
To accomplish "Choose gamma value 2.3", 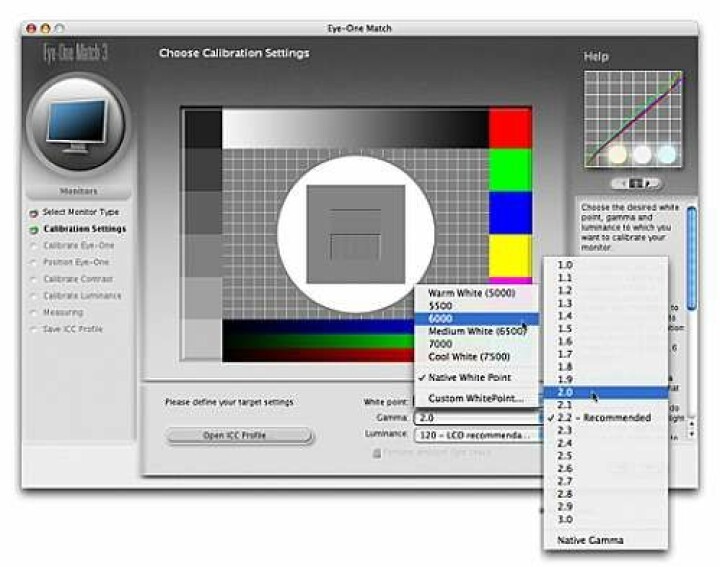I will pos(606,430).
